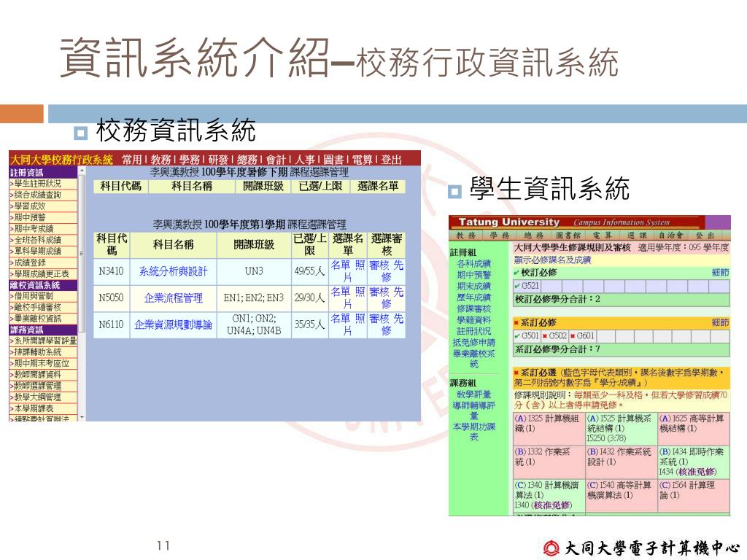The width and height of the screenshot is (747, 560).
Task: Select 自治會 tab in Campus Information System
Action: (x=671, y=236)
